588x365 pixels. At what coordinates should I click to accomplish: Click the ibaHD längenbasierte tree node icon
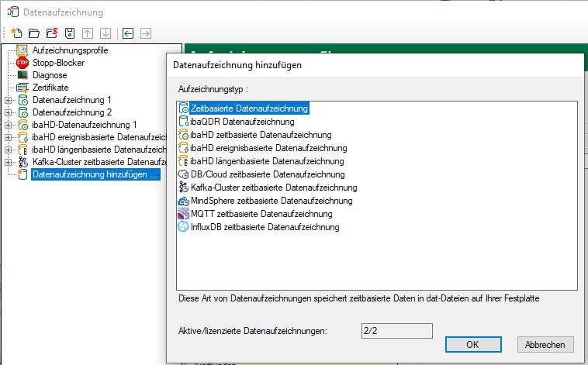(22, 150)
